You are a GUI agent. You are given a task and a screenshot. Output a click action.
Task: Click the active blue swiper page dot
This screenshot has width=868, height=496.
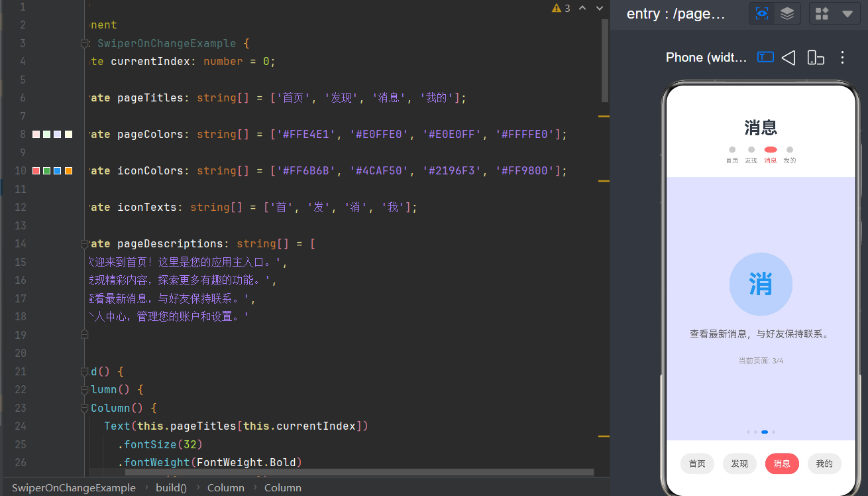[x=765, y=432]
